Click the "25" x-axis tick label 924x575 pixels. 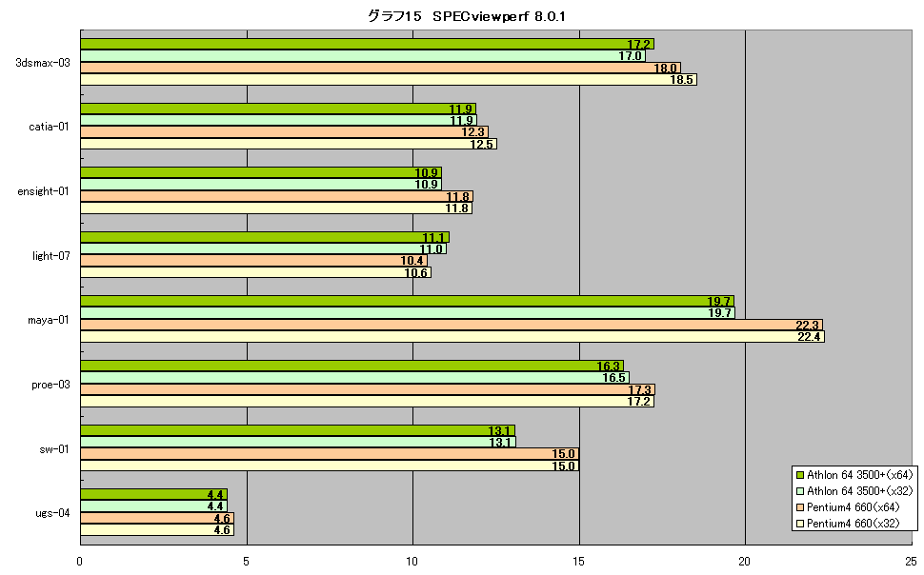[x=911, y=562]
